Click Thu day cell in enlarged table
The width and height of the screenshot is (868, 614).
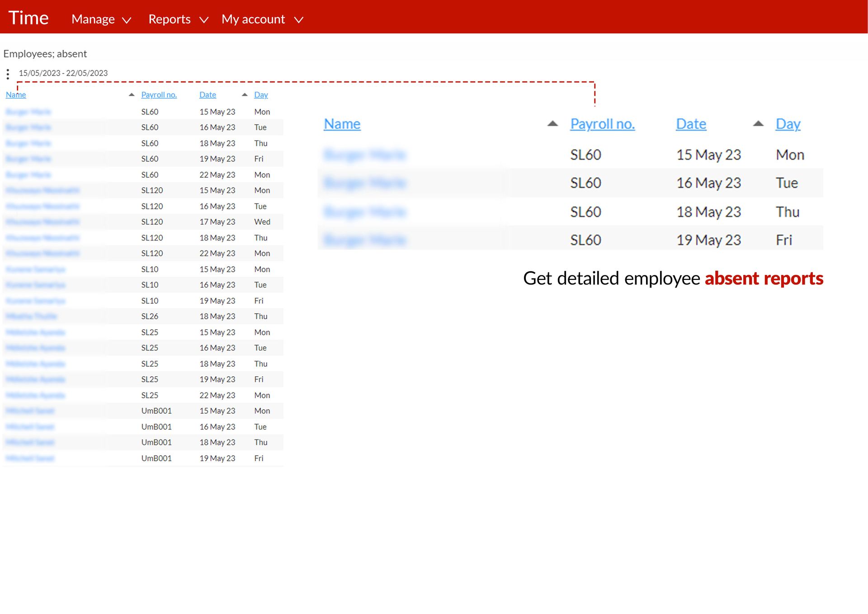point(788,212)
